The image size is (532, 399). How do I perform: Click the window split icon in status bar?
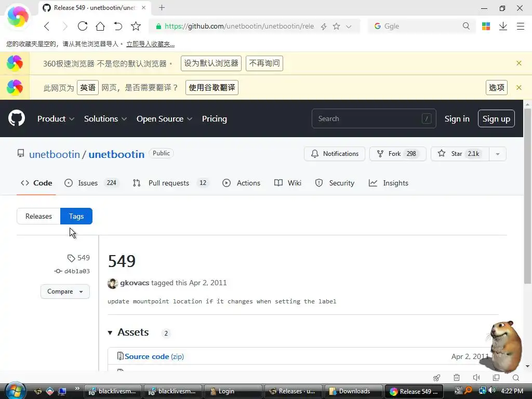496,378
